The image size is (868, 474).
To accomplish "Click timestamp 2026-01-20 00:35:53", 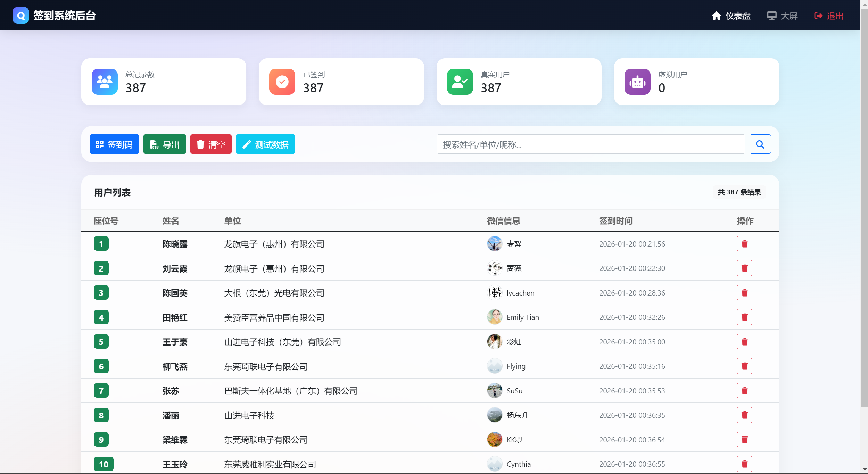I will point(632,391).
